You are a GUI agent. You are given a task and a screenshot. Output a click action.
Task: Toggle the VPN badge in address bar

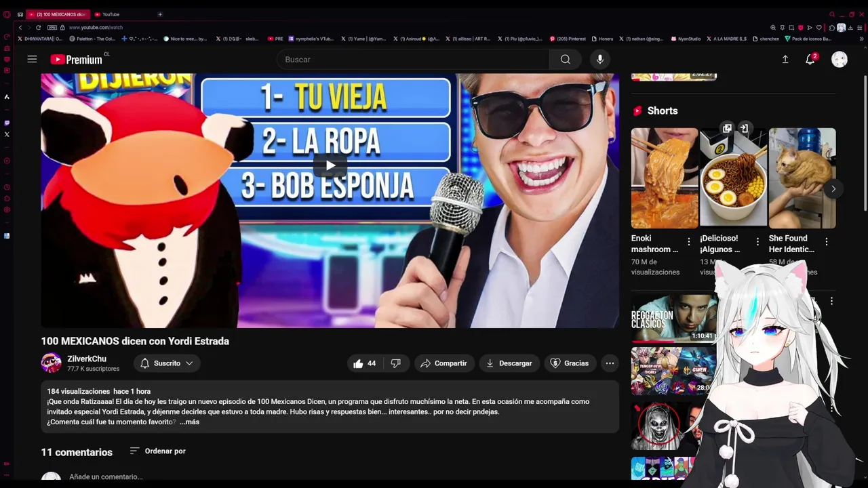52,27
